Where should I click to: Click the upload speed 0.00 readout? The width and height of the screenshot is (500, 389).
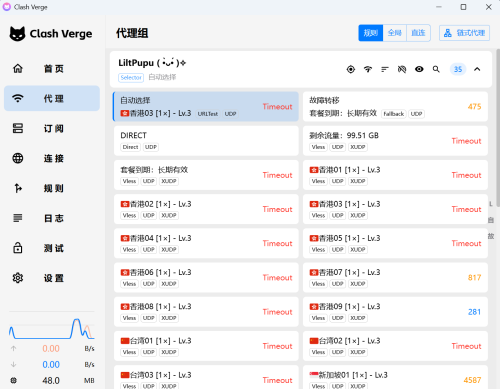[51, 349]
